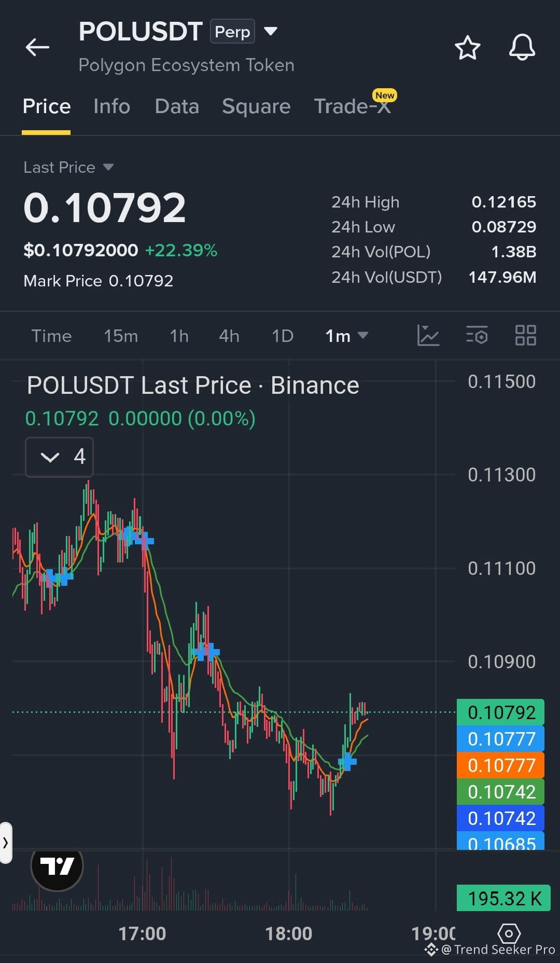The width and height of the screenshot is (560, 963).
Task: Switch to the Price tab
Action: pos(47,106)
